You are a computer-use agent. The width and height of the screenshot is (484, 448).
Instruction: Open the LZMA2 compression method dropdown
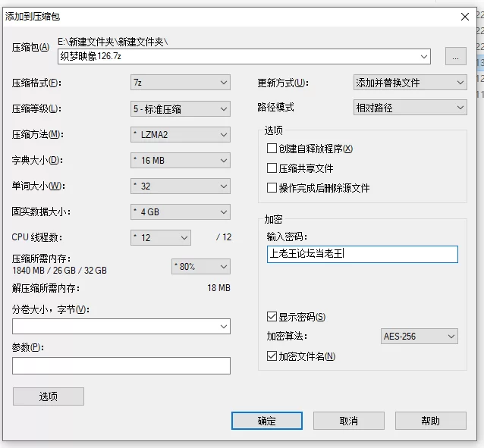[180, 135]
